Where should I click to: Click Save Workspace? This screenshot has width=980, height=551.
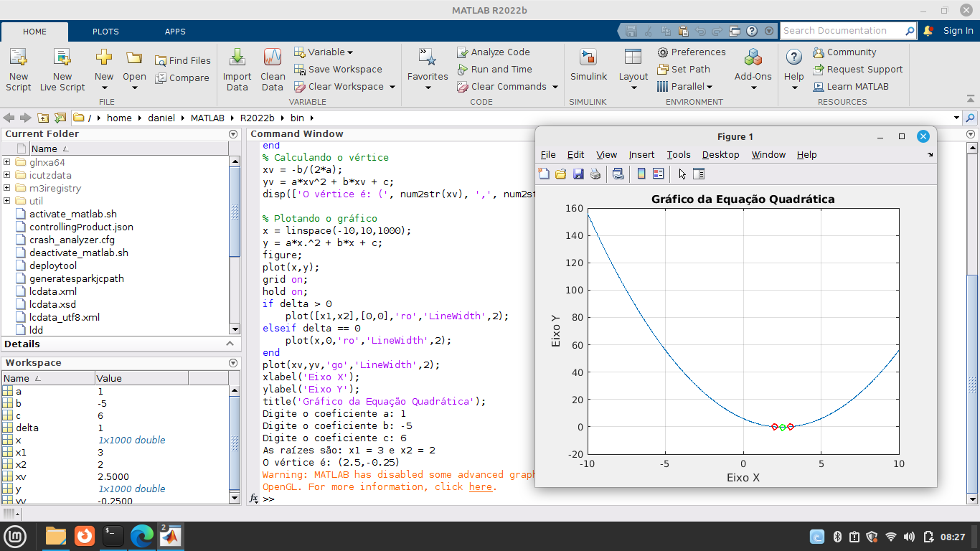click(338, 69)
